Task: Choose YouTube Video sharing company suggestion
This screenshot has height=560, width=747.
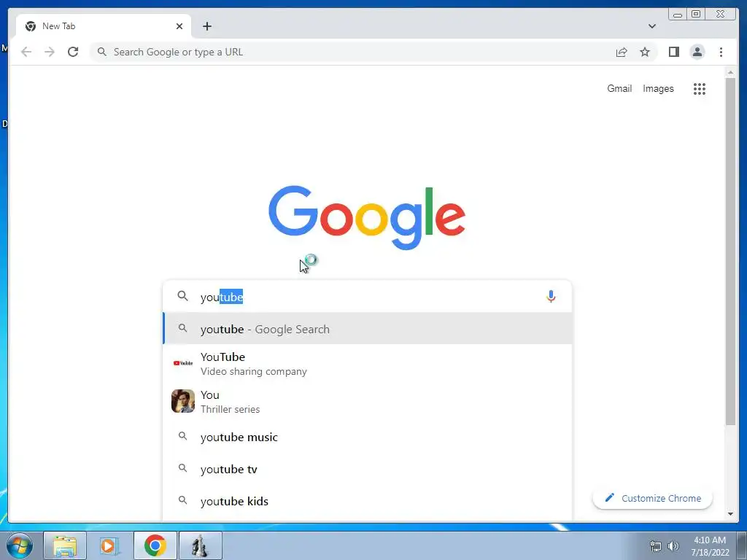Action: (x=368, y=364)
